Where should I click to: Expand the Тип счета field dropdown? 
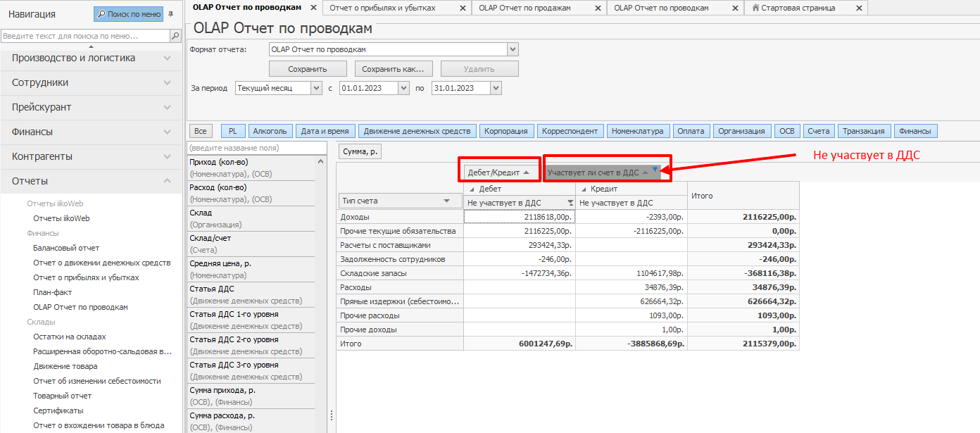[x=446, y=201]
